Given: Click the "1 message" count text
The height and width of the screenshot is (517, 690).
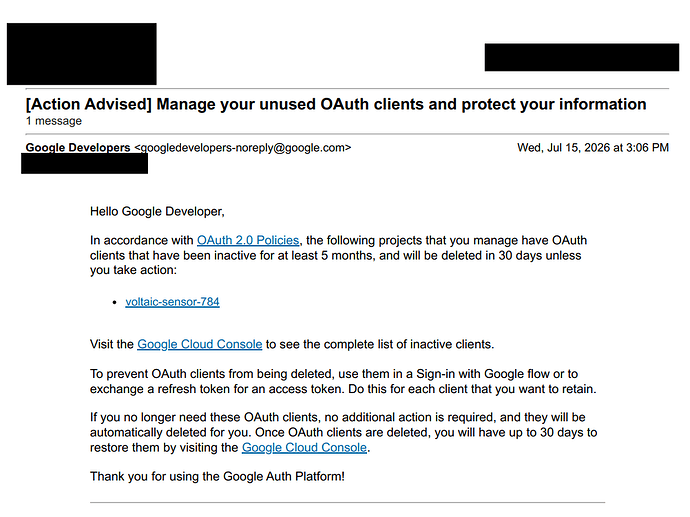Looking at the screenshot, I should tap(54, 121).
